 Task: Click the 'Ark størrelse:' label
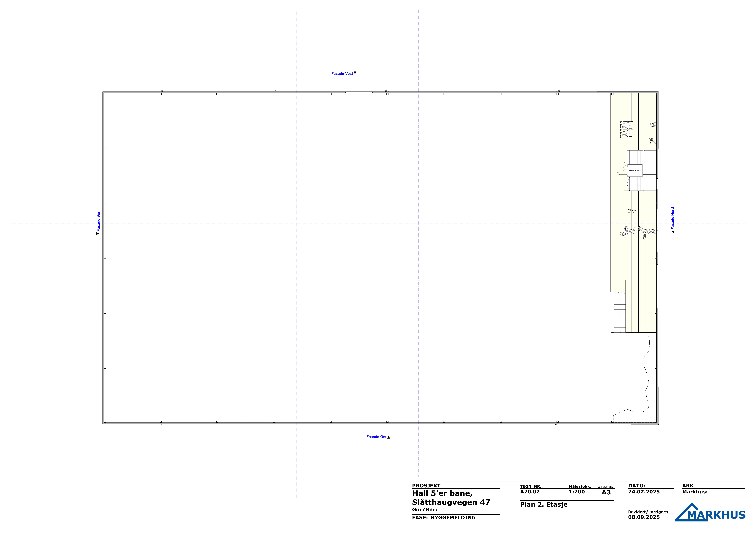coord(606,487)
